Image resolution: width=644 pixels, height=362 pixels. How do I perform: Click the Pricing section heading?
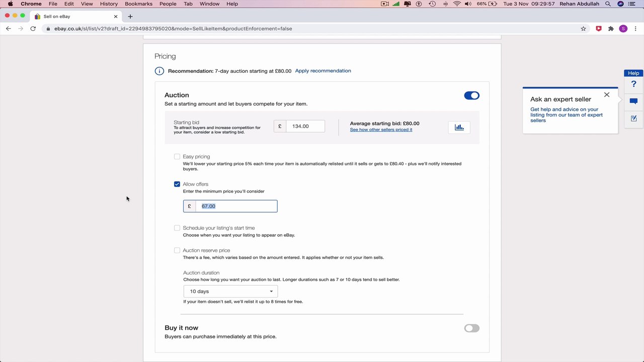[x=165, y=56]
